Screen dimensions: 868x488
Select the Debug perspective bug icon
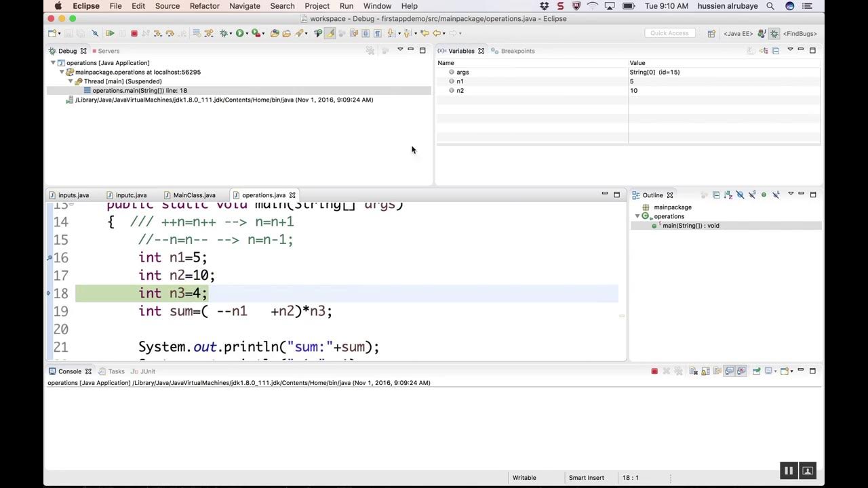[x=774, y=33]
